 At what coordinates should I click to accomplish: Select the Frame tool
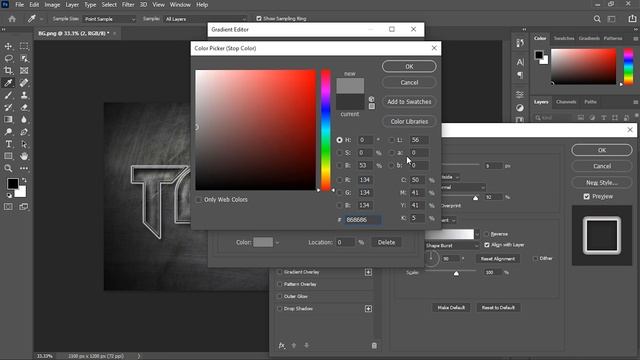pos(24,71)
